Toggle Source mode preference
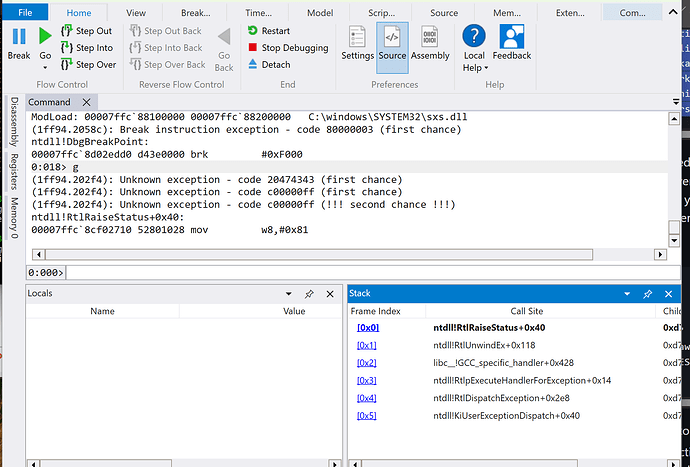 [392, 48]
